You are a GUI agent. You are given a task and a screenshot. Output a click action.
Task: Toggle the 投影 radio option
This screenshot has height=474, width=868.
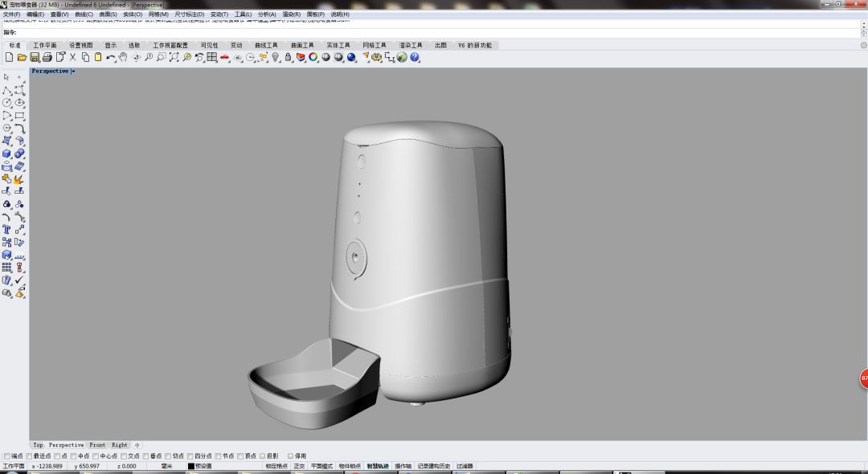click(263, 456)
